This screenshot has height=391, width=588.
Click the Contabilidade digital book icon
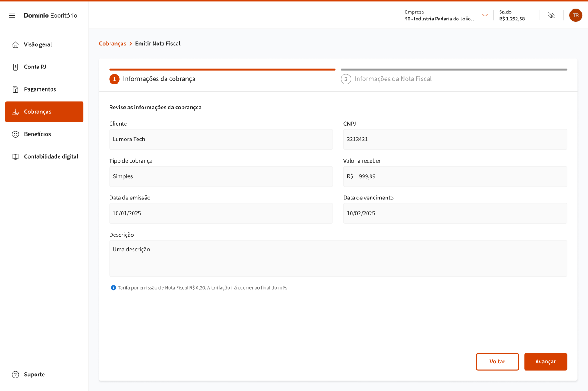(x=16, y=156)
